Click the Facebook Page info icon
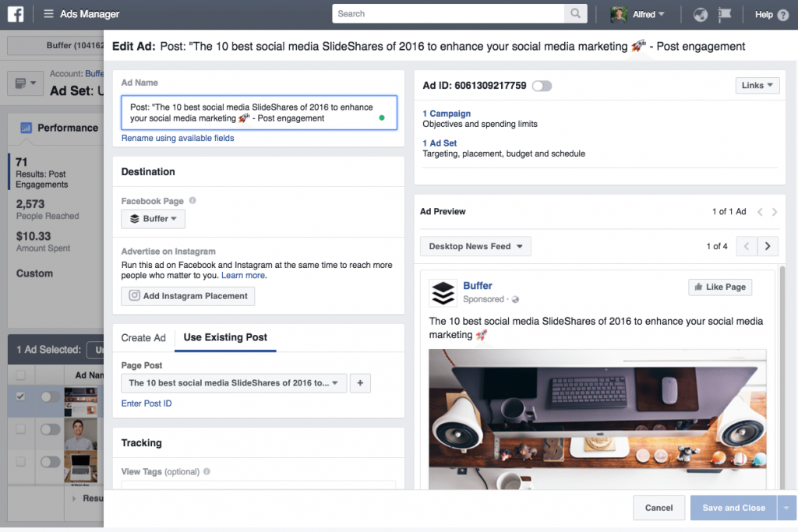798x532 pixels. tap(192, 201)
